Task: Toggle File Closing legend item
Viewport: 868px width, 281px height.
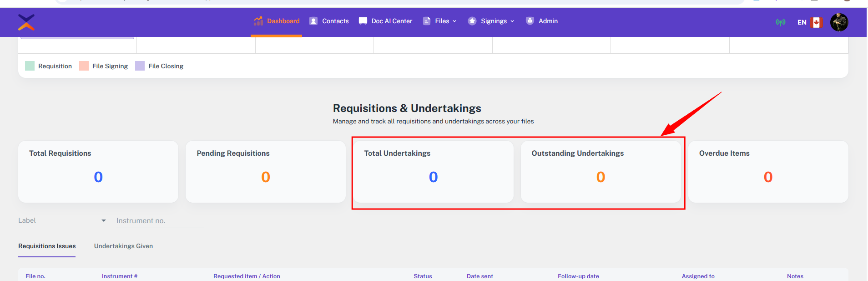Action: point(160,66)
